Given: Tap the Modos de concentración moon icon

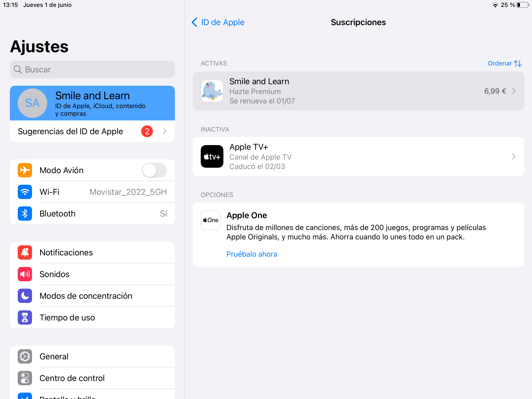Looking at the screenshot, I should [25, 296].
